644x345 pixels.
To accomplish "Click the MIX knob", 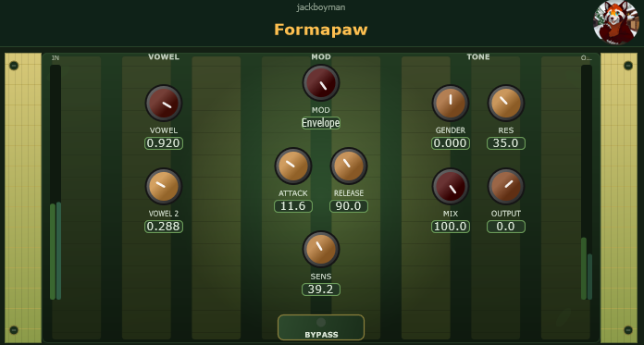I will [450, 187].
